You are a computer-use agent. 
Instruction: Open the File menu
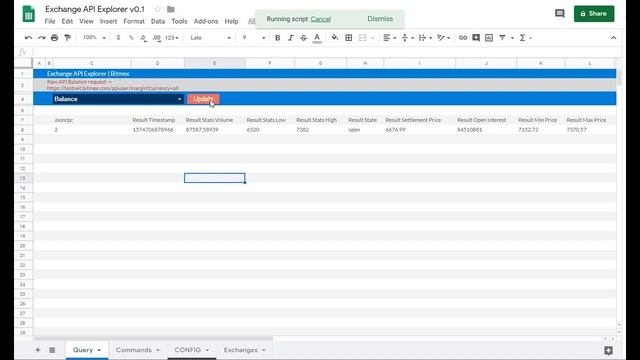pos(50,21)
